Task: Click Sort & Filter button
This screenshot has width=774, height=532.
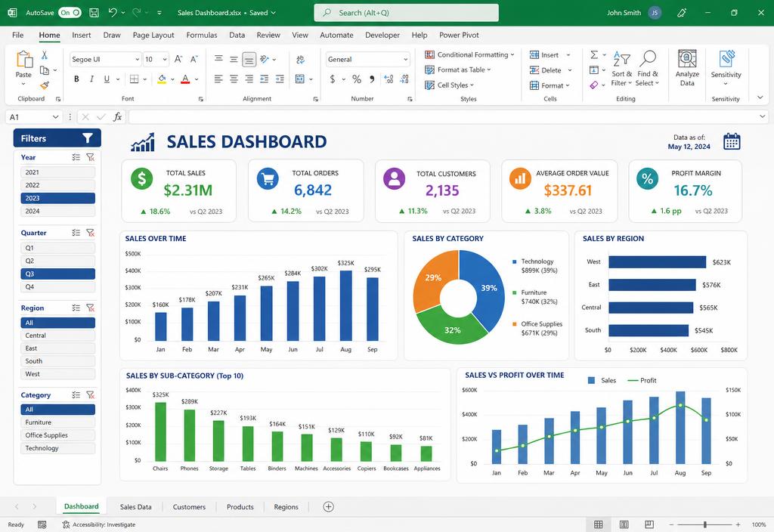Action: [x=621, y=69]
